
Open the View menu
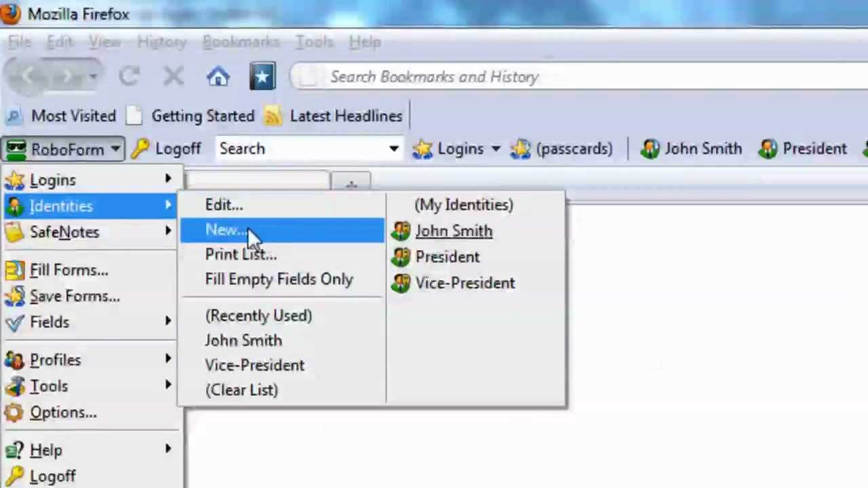point(104,42)
